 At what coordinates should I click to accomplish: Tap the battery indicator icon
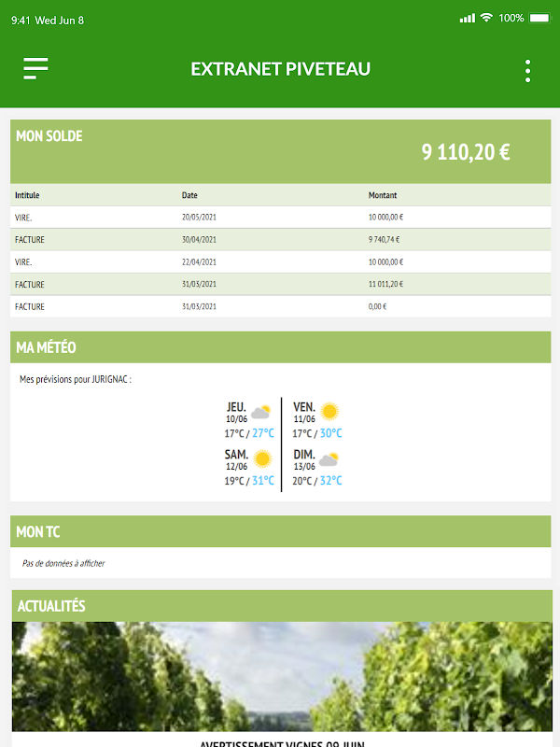tap(540, 18)
